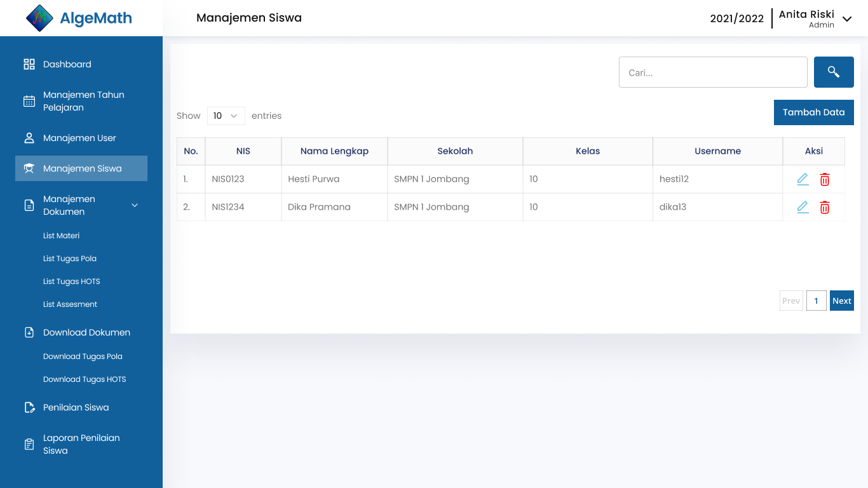The width and height of the screenshot is (868, 488).
Task: Click the Laporan Penilaian Siswa clipboard icon
Action: 29,444
